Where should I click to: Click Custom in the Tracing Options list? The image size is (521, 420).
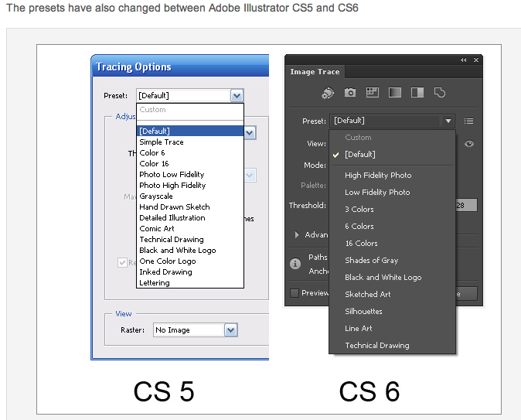click(190, 109)
